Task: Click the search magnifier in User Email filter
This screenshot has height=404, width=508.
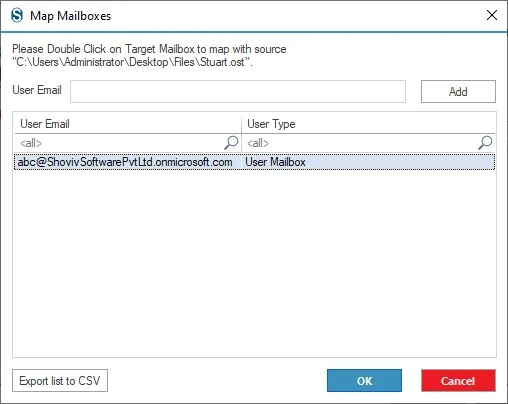Action: pyautogui.click(x=231, y=143)
